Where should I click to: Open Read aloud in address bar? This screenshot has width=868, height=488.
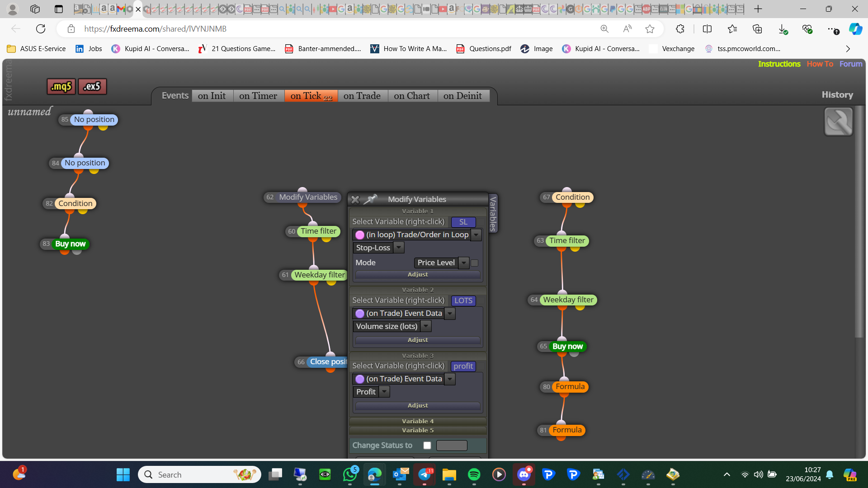(x=627, y=29)
